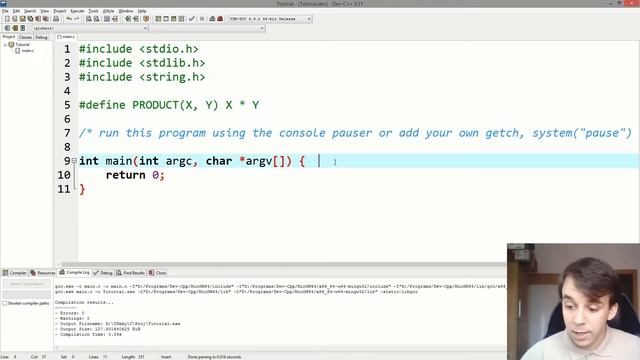Select the Compile Log bottom tab

pos(74,272)
